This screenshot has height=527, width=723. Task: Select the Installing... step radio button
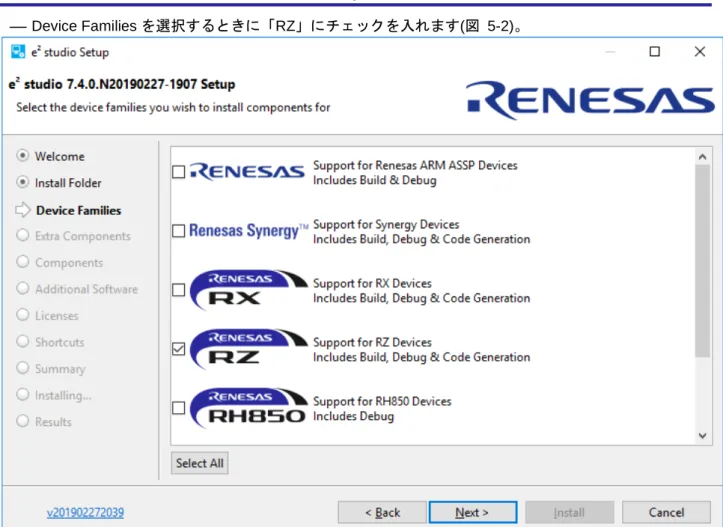[23, 395]
